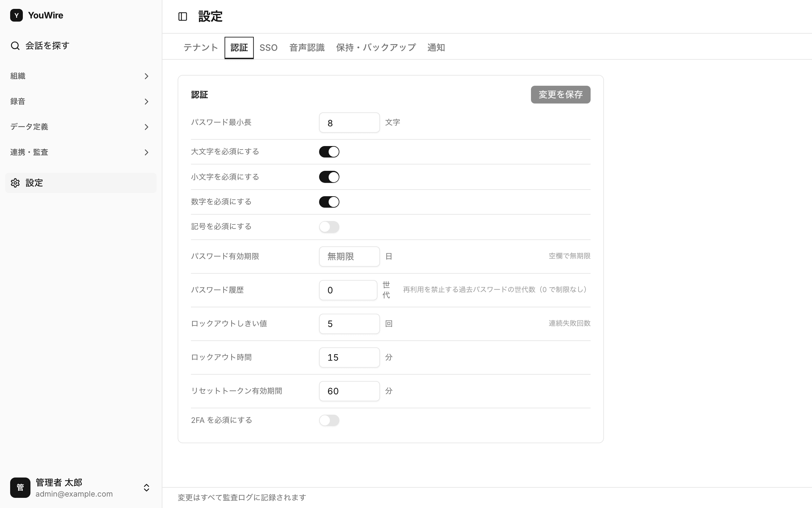Click the YouWire brand name
The width and height of the screenshot is (812, 508).
(46, 15)
